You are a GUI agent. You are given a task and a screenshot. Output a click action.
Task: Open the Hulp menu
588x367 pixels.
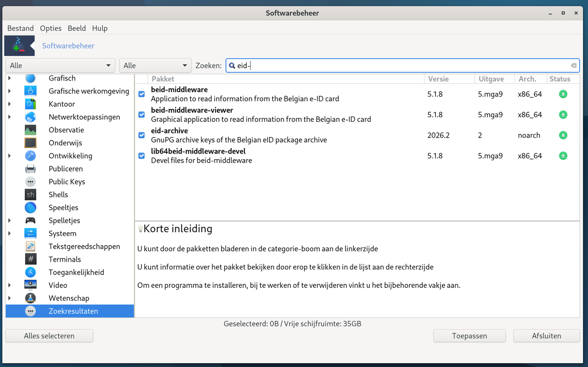[x=100, y=28]
